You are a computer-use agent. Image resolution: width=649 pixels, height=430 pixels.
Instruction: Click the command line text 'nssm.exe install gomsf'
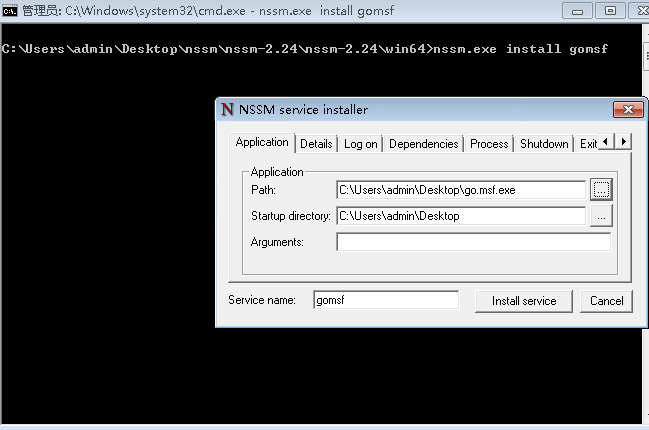520,49
